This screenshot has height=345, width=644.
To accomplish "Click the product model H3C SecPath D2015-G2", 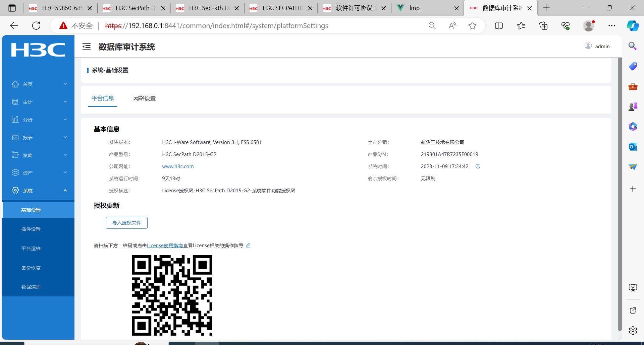I will click(x=189, y=154).
